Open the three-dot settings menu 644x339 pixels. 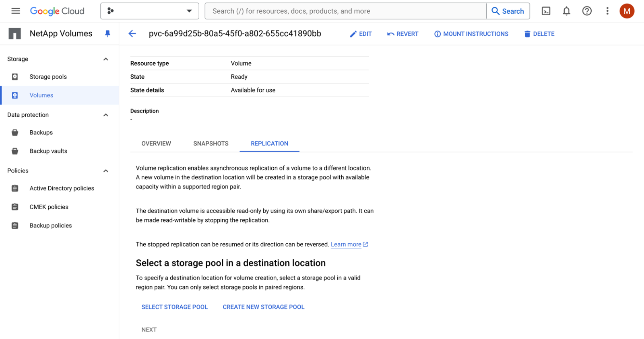[x=607, y=11]
